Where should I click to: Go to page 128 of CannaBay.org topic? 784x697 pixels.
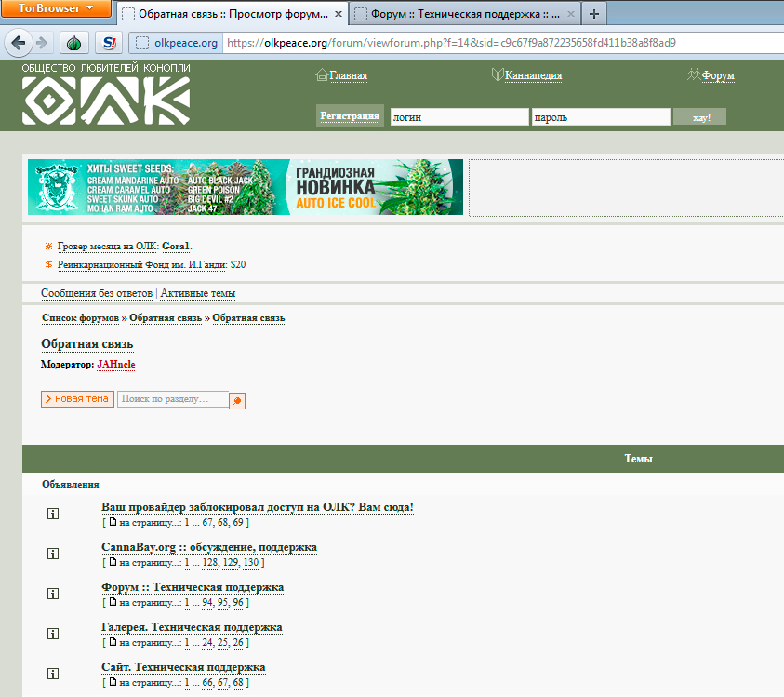[x=210, y=562]
